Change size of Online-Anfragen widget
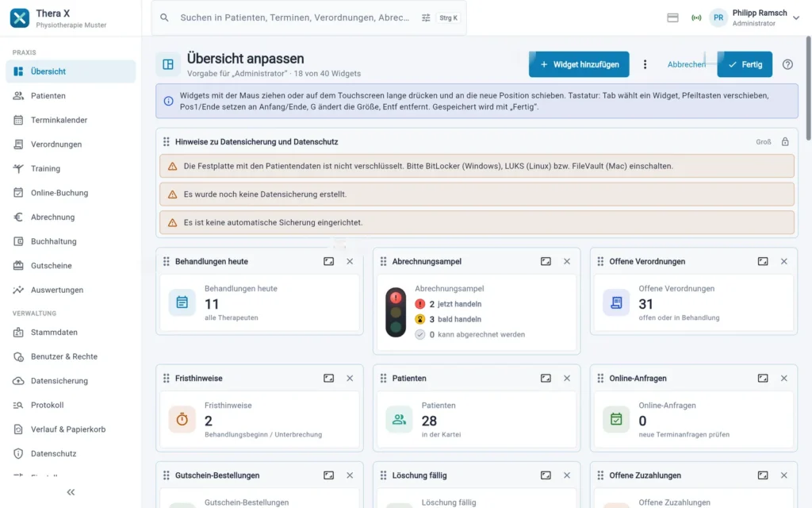Screen dimensions: 812x508 (x=763, y=379)
